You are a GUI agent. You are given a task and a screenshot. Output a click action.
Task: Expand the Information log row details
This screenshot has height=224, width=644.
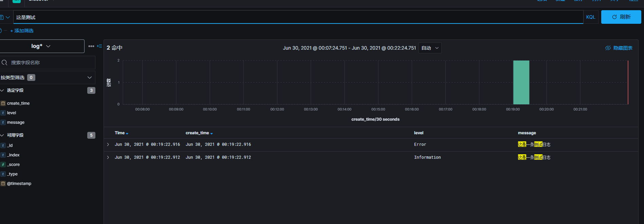[108, 157]
